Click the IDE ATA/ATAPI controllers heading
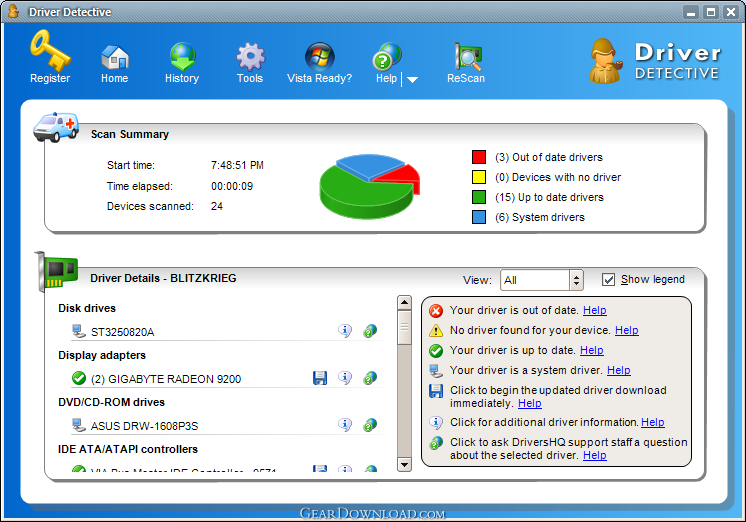The width and height of the screenshot is (746, 522). pyautogui.click(x=128, y=449)
